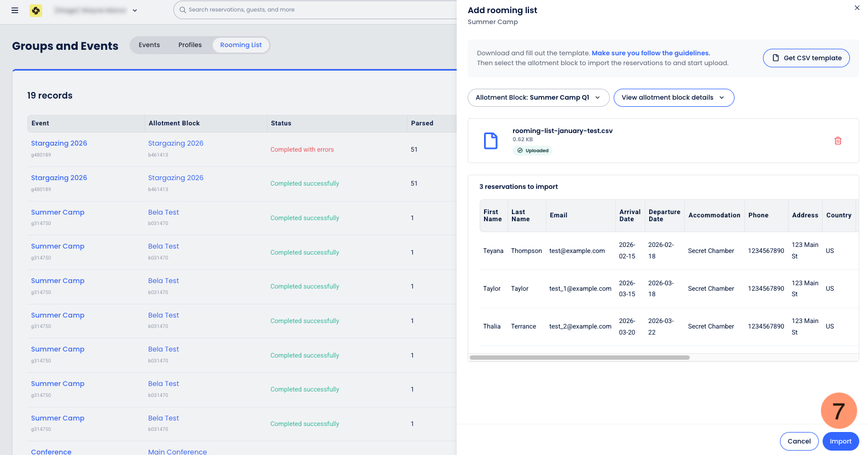
Task: Download the CSV template
Action: click(x=806, y=58)
